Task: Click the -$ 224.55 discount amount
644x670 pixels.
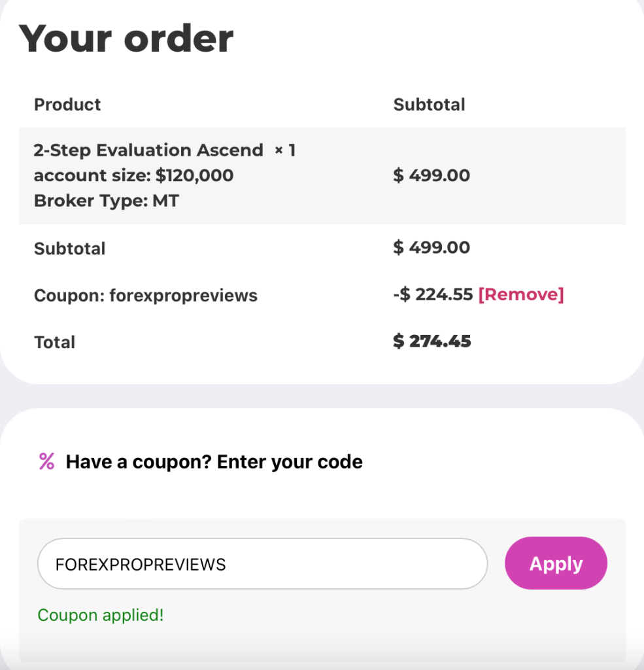Action: [x=433, y=294]
